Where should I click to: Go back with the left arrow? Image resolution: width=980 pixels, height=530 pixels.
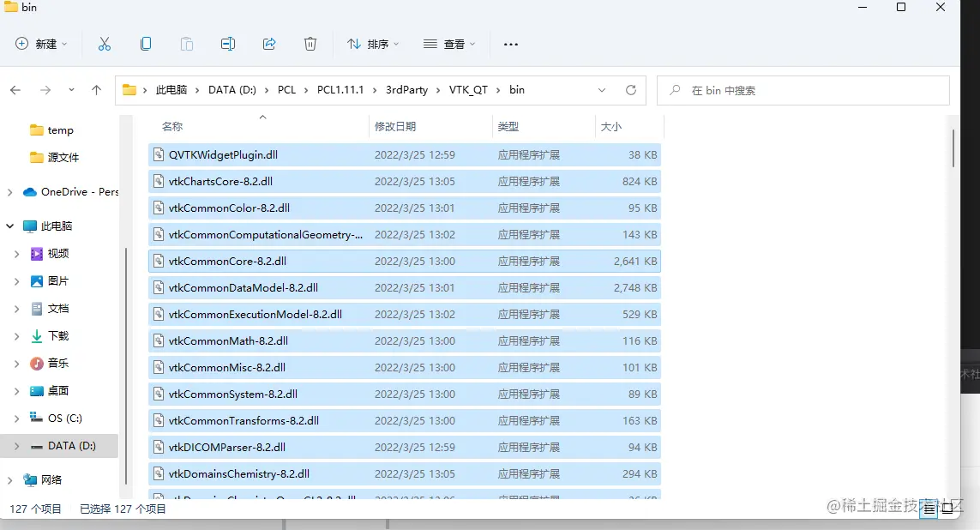(x=15, y=90)
